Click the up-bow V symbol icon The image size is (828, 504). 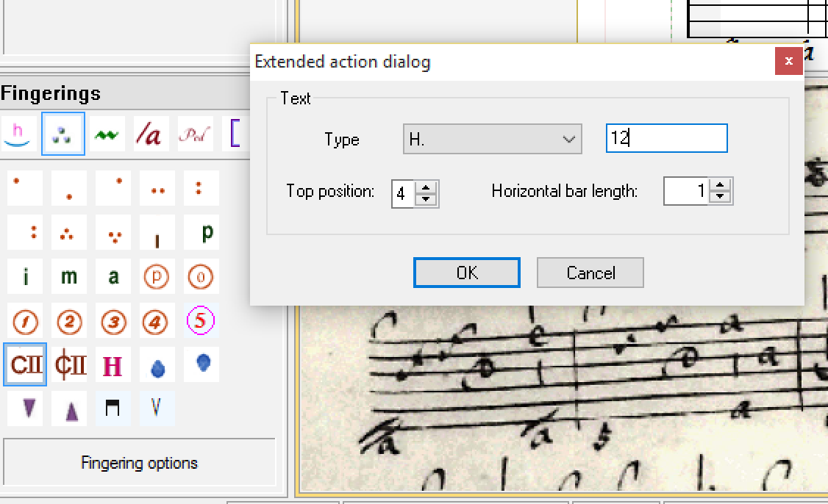click(157, 408)
